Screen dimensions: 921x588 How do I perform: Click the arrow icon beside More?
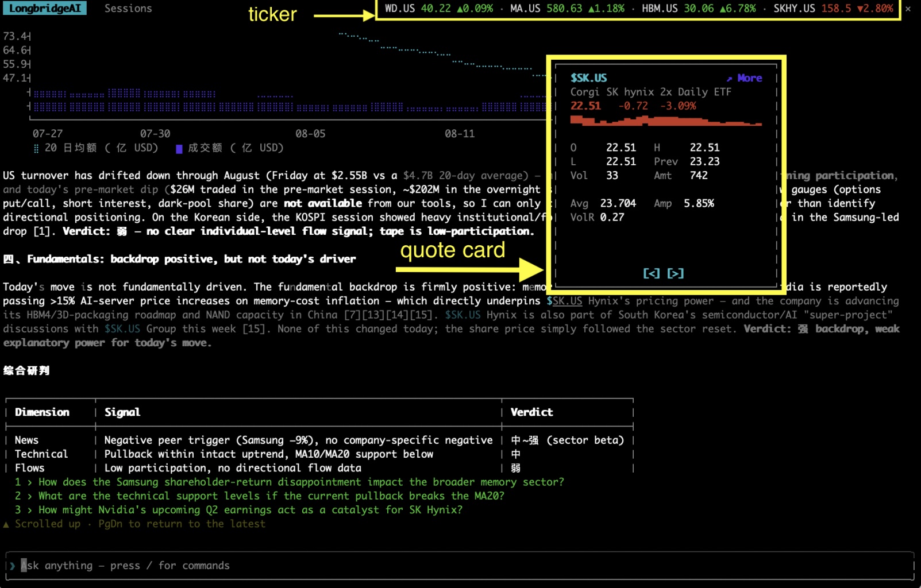click(x=729, y=79)
